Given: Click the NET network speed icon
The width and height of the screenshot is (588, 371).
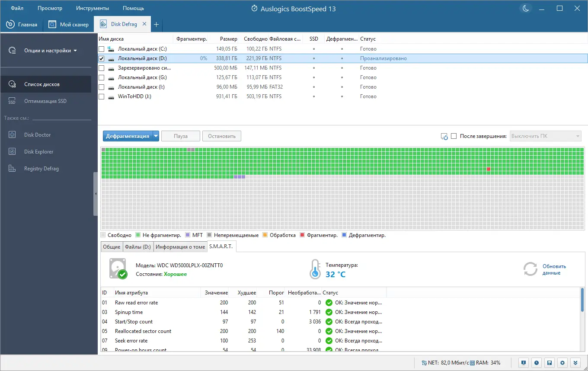Looking at the screenshot, I should (x=424, y=363).
